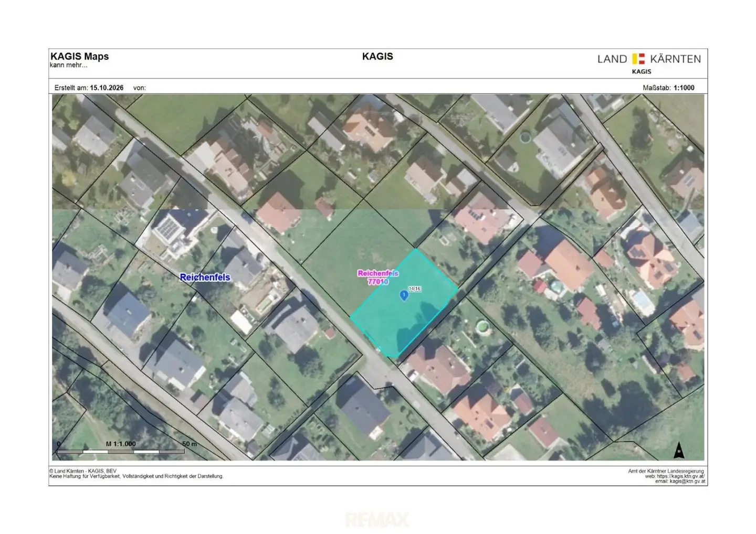This screenshot has height=534, width=756.
Task: Click the Keine Haftung disclaimer text
Action: click(136, 476)
